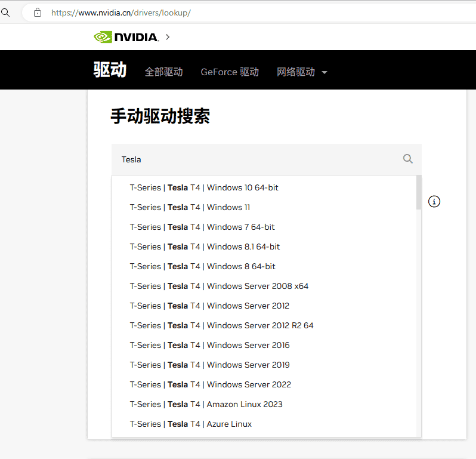Expand the chevron next to NVIDIA logo
Viewport: 476px width, 459px height.
tap(168, 37)
